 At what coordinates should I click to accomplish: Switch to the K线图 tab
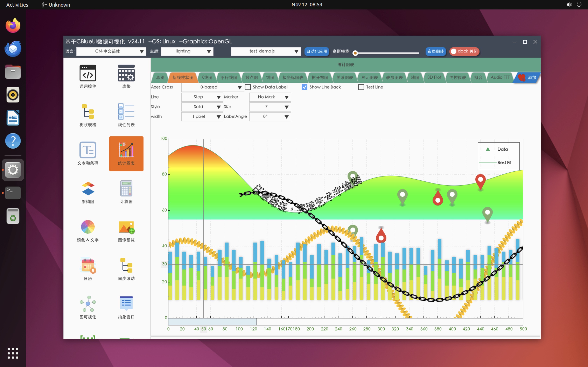pyautogui.click(x=207, y=77)
